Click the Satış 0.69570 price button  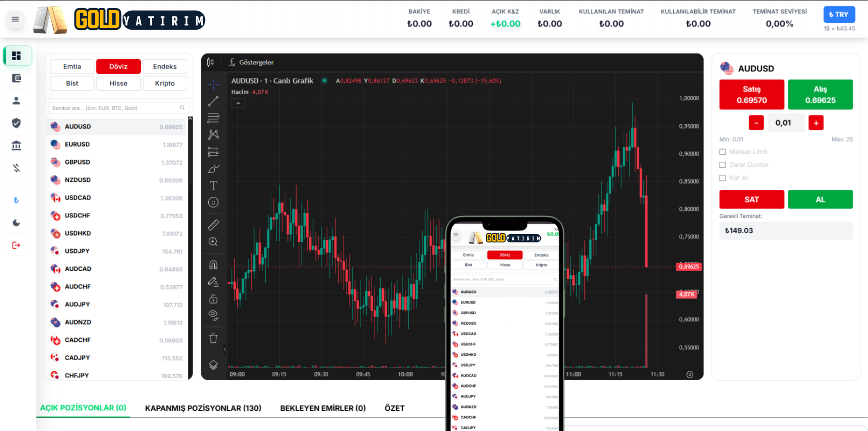(752, 95)
